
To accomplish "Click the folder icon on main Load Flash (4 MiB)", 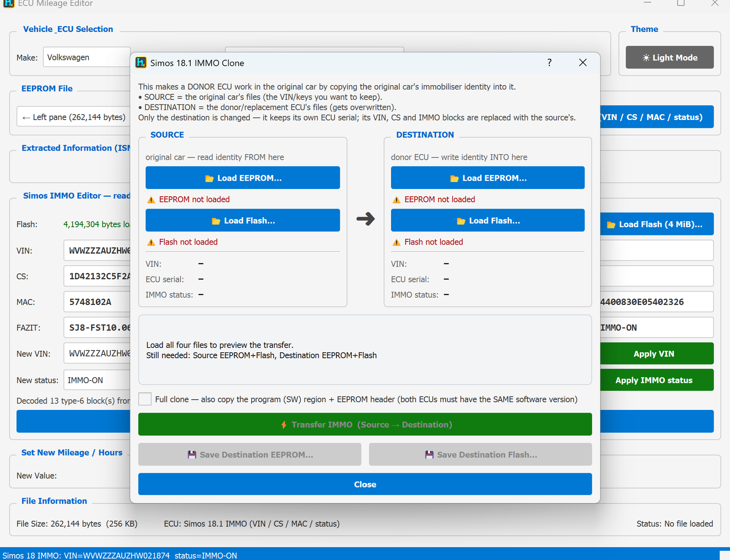I will click(611, 225).
